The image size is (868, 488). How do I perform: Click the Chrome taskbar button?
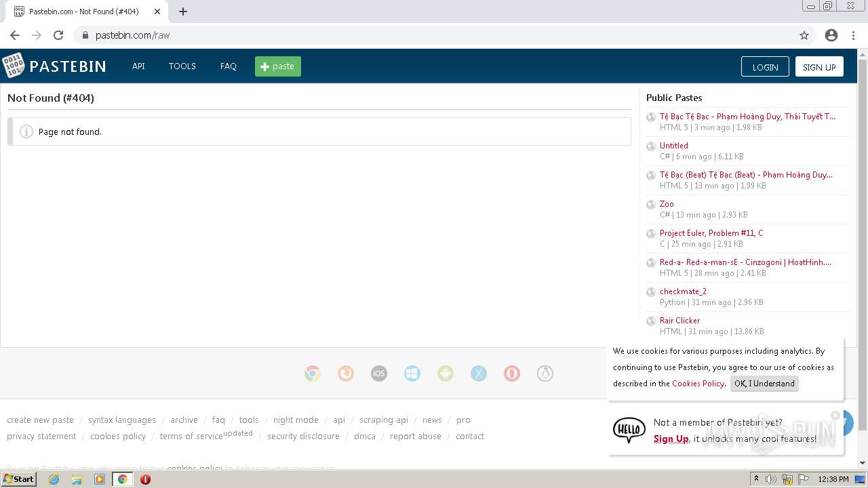(x=122, y=479)
